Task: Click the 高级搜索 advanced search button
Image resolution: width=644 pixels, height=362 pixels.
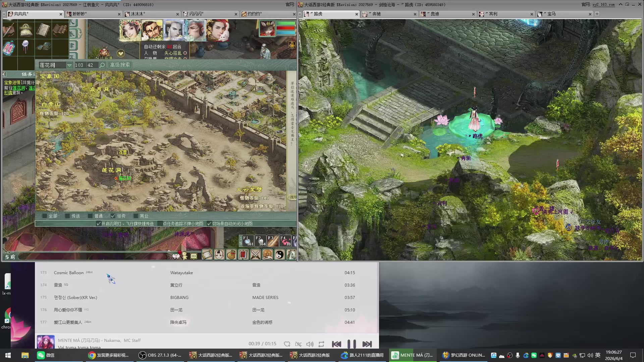Action: [120, 65]
